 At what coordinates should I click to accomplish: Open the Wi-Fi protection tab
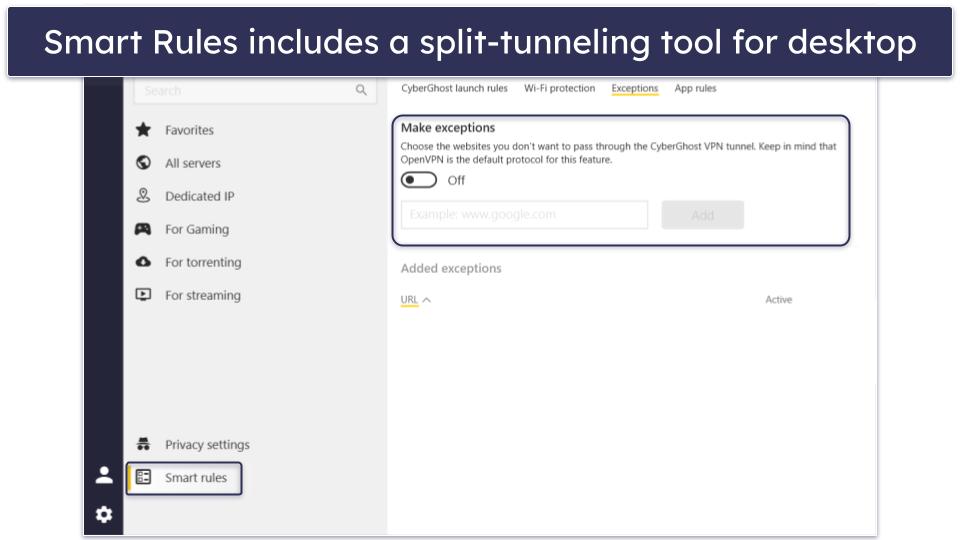[x=559, y=88]
